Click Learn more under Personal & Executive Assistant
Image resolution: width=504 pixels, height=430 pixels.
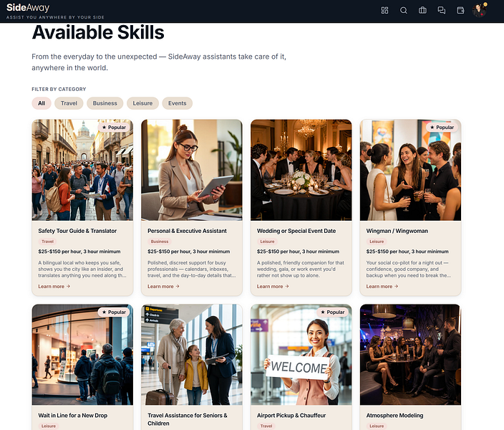click(163, 286)
